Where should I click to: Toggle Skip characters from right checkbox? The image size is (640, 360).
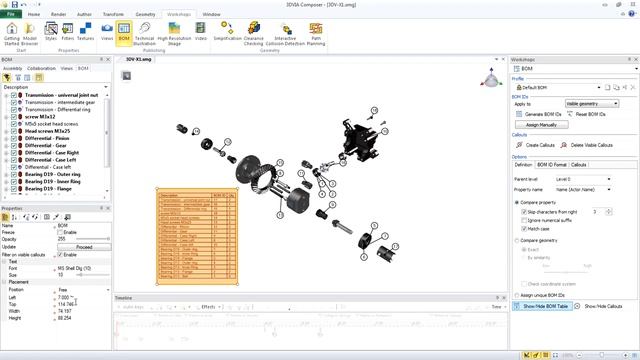[x=524, y=212]
